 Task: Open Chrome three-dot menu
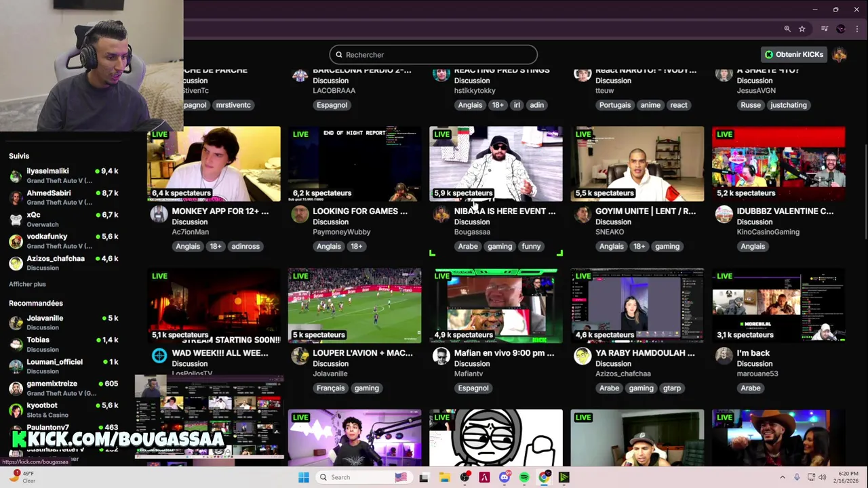[x=857, y=29]
